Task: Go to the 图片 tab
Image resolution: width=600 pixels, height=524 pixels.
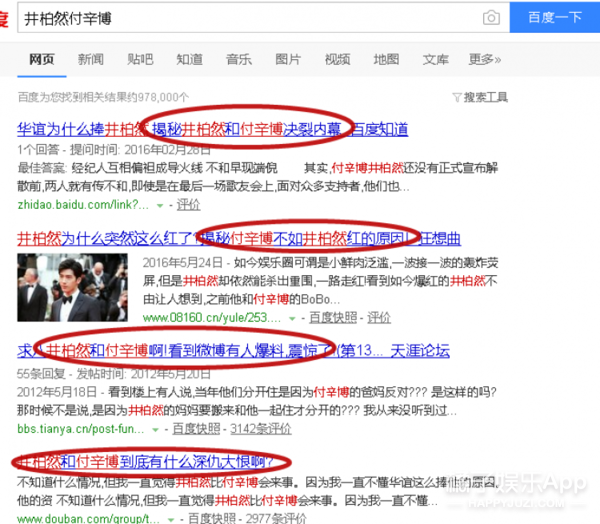Action: (288, 60)
